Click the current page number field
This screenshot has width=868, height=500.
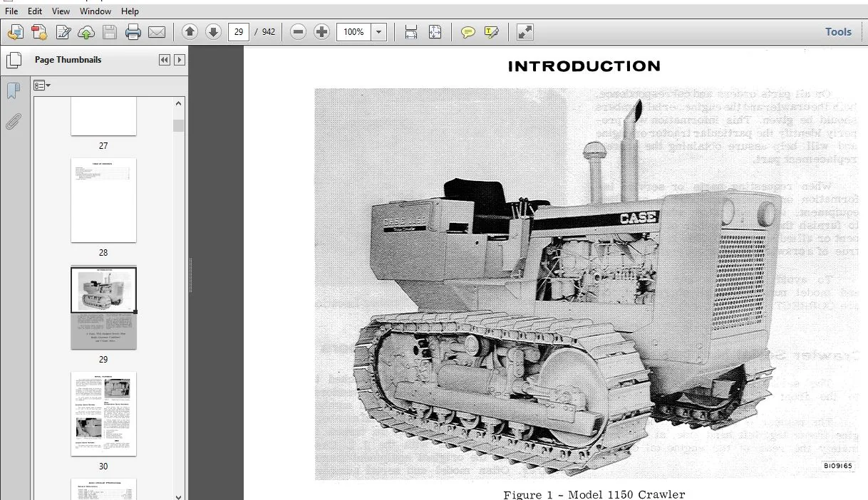click(x=238, y=32)
